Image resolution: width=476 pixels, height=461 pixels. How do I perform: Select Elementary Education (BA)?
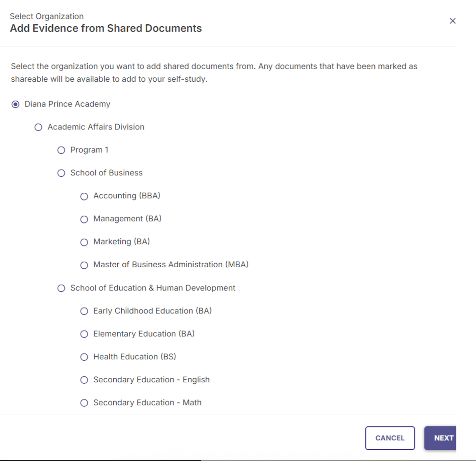point(84,334)
